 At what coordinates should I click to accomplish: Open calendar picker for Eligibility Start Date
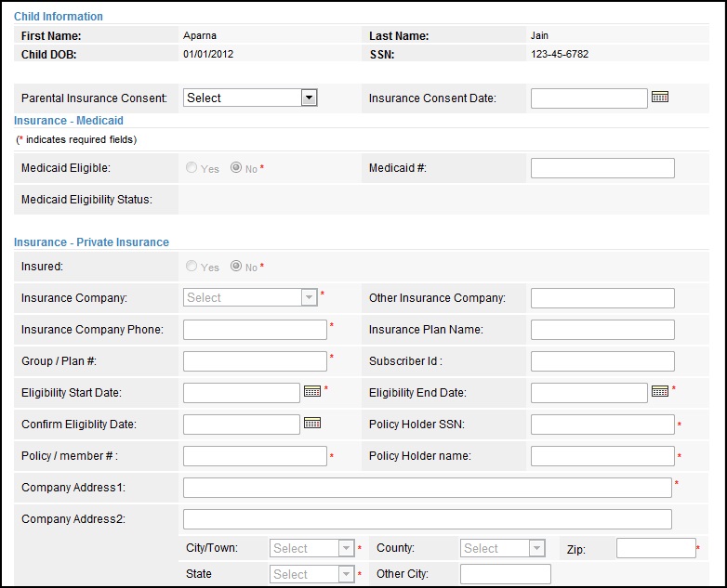312,391
